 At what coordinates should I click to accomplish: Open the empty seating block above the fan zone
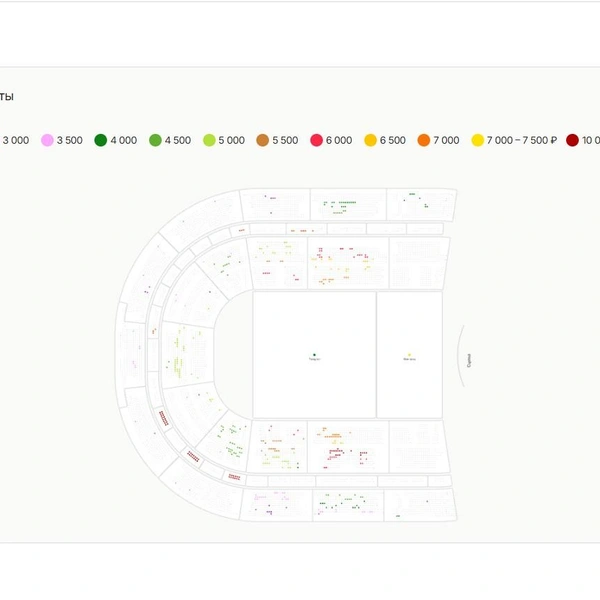[x=417, y=262]
